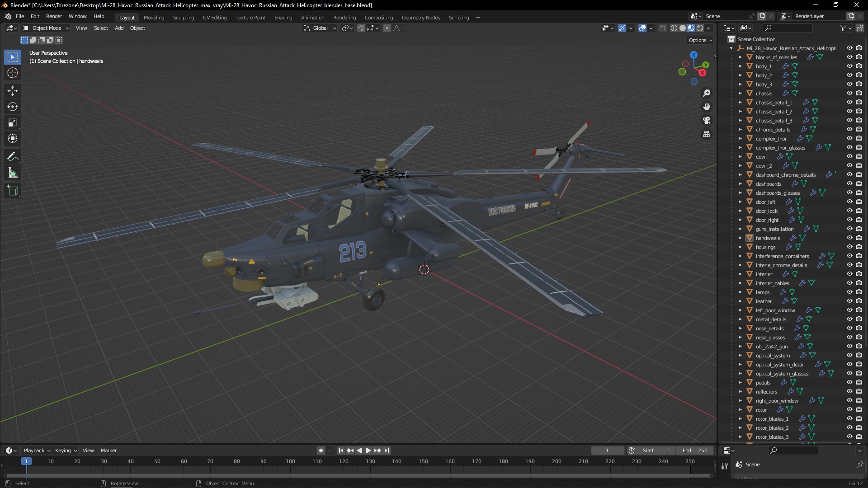Open Global transform orientation dropdown
This screenshot has width=868, height=488.
pyautogui.click(x=320, y=28)
